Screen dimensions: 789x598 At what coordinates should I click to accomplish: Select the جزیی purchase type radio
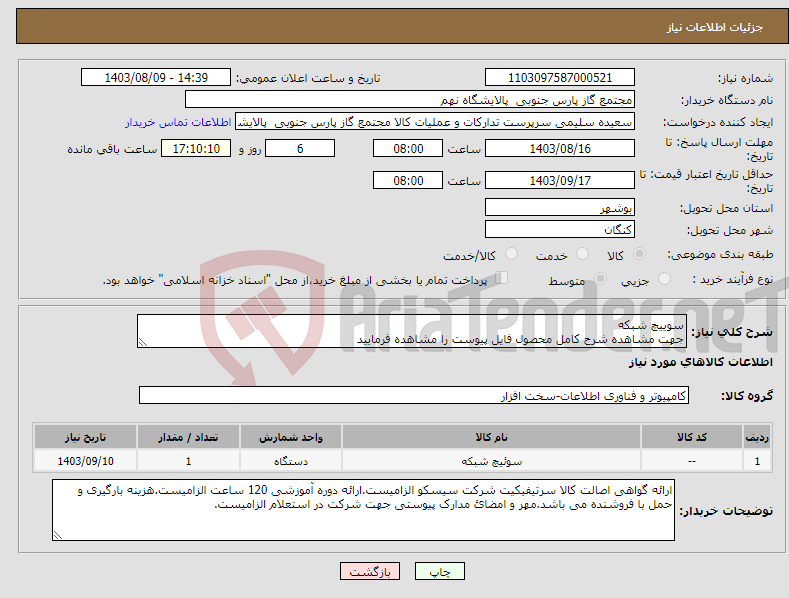click(x=665, y=278)
